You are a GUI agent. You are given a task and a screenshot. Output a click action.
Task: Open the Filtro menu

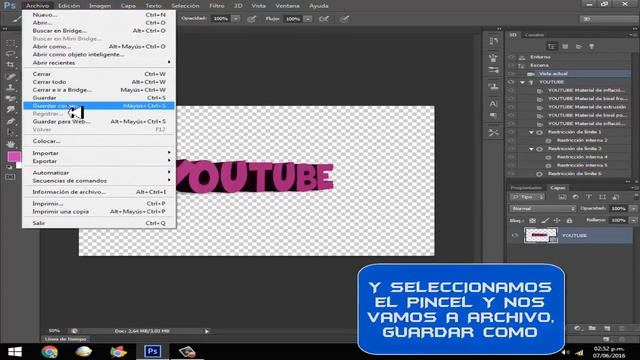[x=217, y=6]
